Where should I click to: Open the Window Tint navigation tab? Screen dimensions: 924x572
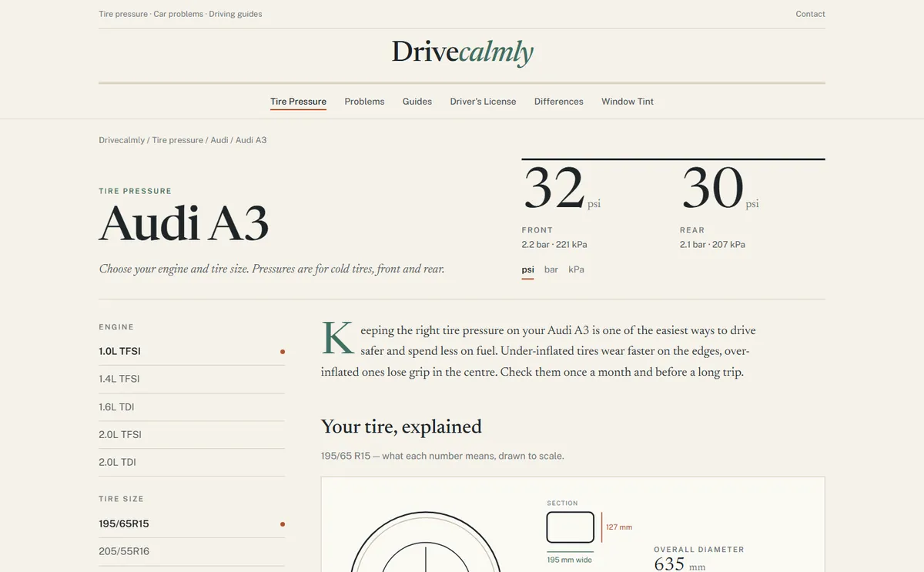pyautogui.click(x=628, y=102)
